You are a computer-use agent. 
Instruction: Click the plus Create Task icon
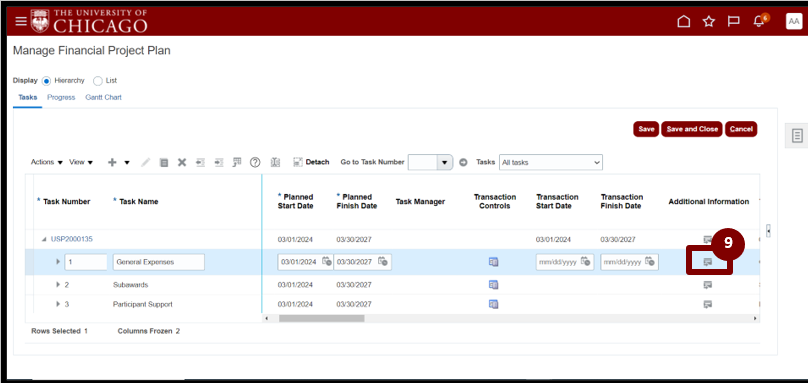tap(112, 162)
